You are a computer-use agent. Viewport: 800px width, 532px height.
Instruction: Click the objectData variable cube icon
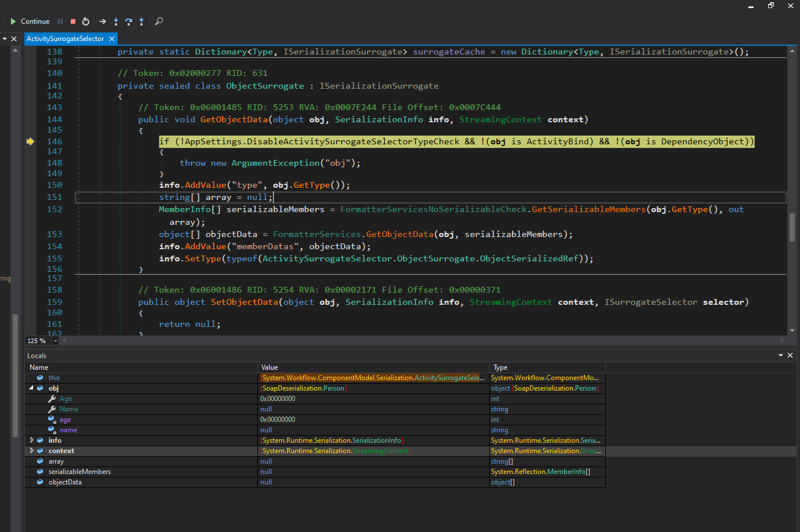click(40, 482)
